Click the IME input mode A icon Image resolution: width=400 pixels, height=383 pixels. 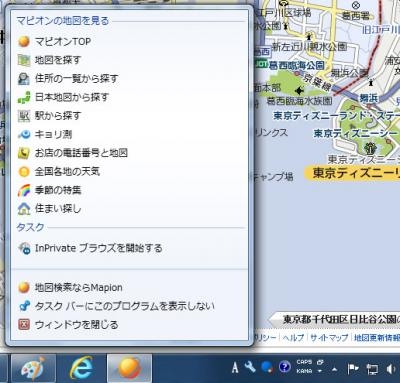point(235,368)
